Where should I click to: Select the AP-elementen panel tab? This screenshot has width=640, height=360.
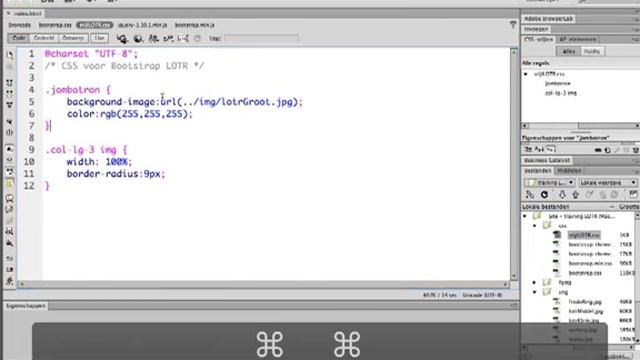(577, 39)
